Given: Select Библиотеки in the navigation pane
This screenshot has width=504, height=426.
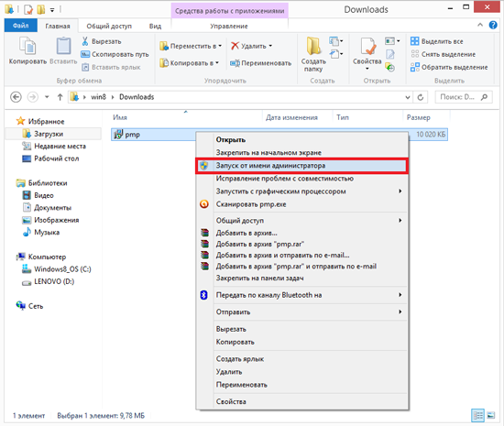Looking at the screenshot, I should [x=42, y=183].
